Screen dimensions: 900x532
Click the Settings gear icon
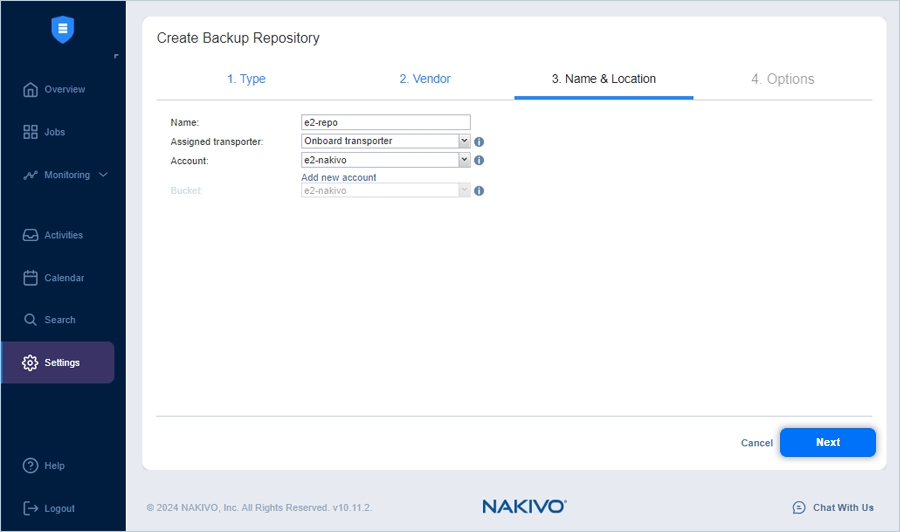(30, 363)
